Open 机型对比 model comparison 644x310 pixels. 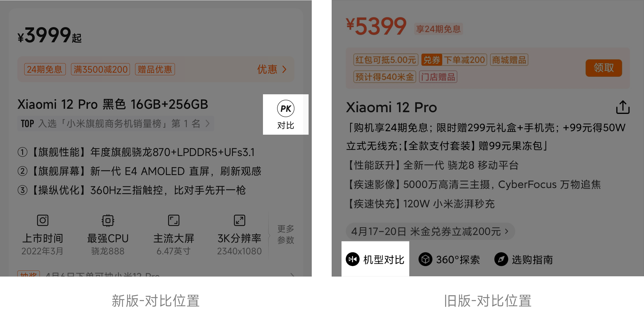coord(375,259)
